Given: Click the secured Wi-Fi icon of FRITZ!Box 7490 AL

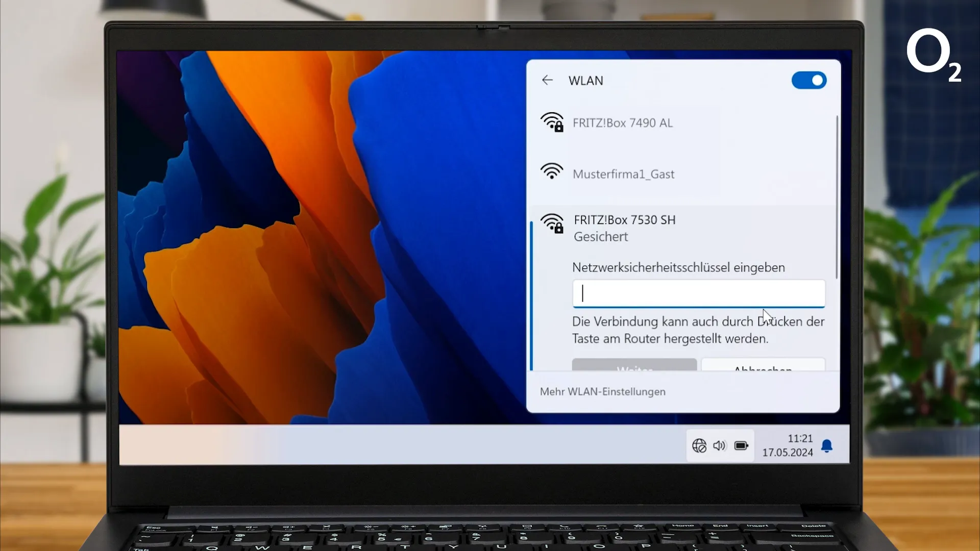Looking at the screenshot, I should pyautogui.click(x=552, y=122).
